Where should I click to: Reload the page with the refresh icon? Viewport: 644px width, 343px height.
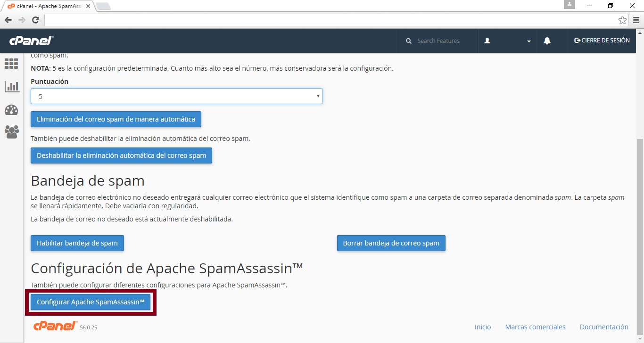[35, 20]
